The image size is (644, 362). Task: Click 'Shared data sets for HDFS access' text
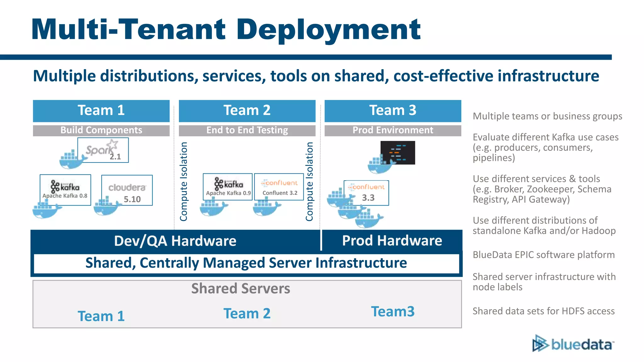[x=544, y=311]
